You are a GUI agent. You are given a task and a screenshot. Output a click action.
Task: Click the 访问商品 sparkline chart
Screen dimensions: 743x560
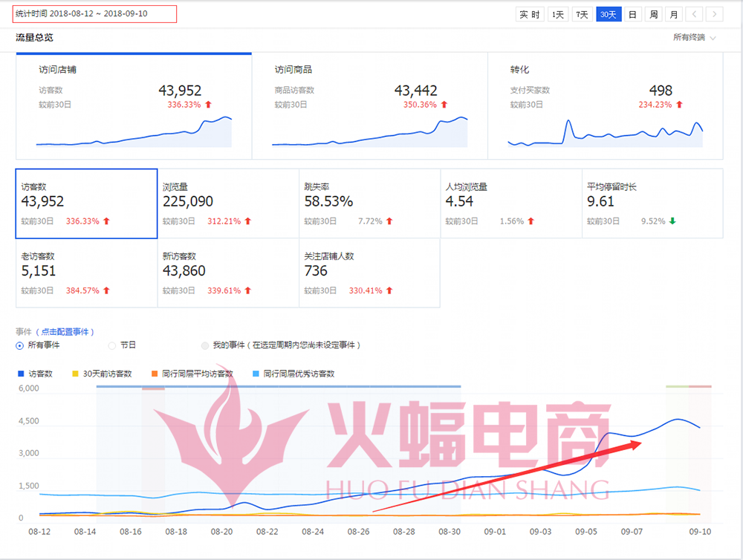[x=369, y=131]
